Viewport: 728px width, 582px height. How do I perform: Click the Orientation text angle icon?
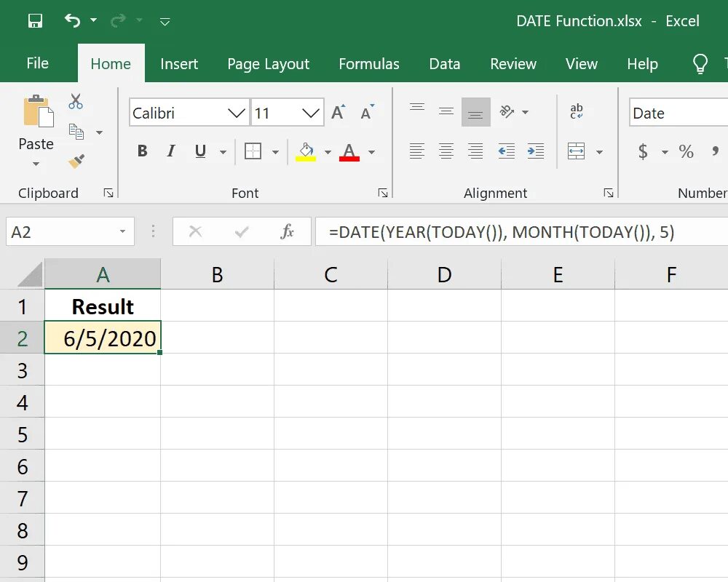point(507,112)
